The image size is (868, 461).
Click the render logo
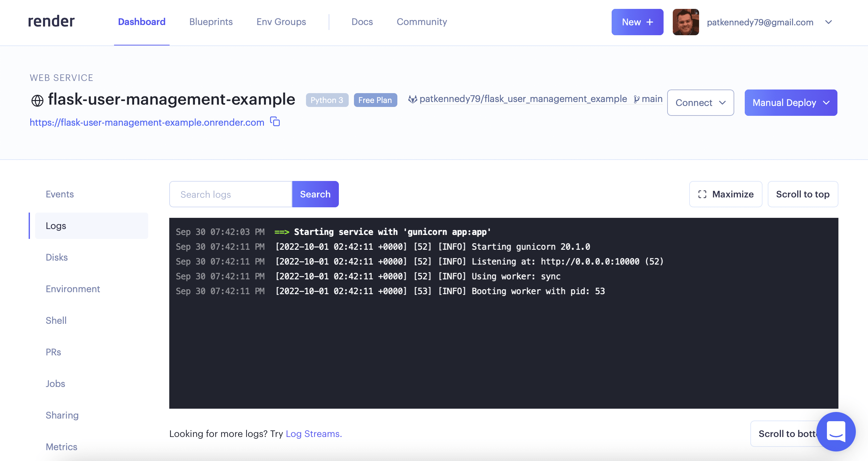51,21
